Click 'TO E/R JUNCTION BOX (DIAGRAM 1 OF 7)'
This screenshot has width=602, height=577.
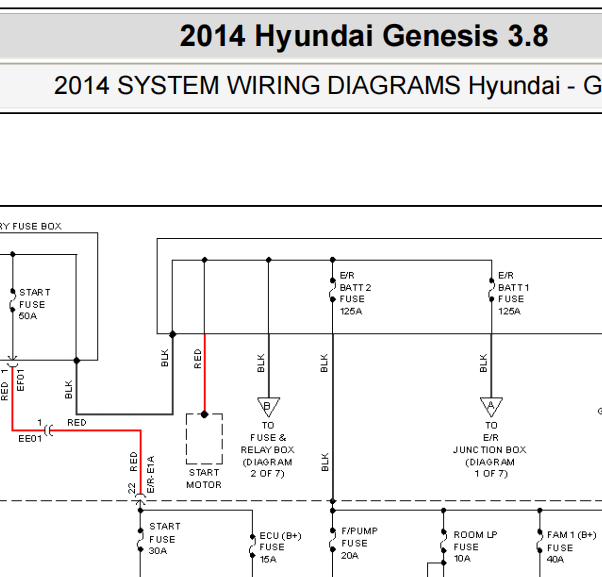(490, 450)
